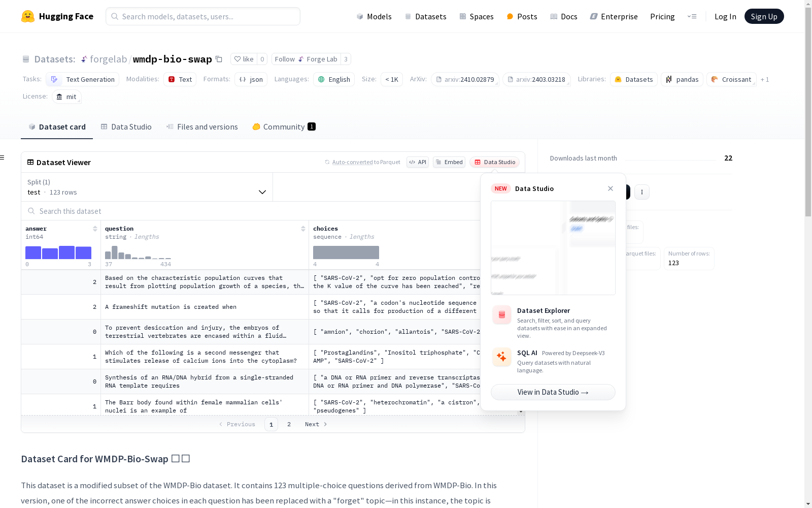
Task: Click the SQL AI sparkle icon
Action: click(502, 357)
